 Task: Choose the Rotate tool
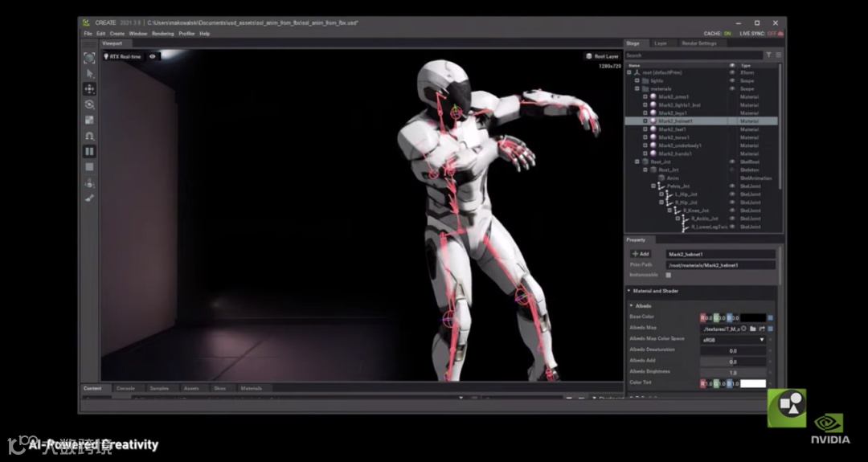click(x=89, y=104)
